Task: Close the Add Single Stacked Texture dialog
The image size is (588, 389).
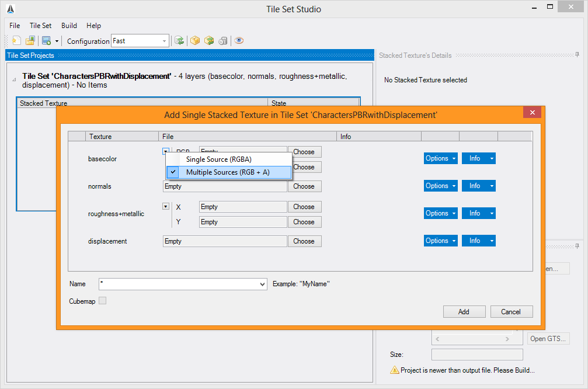Action: click(x=532, y=113)
